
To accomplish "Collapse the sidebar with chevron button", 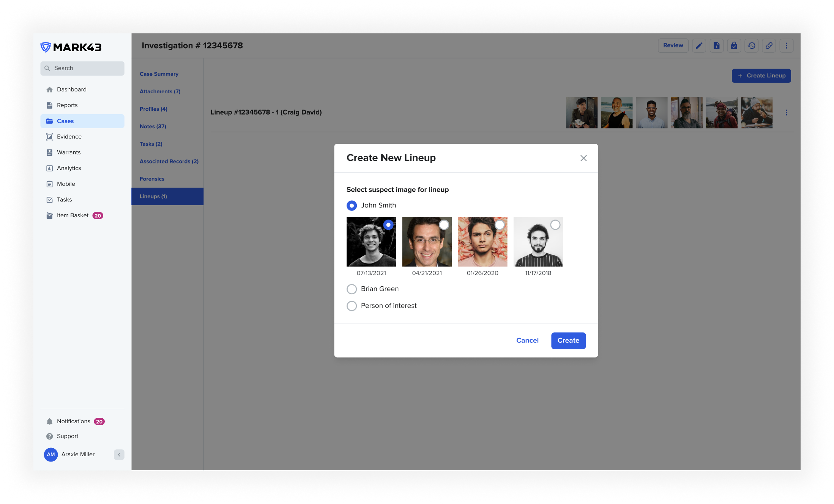I will [x=119, y=454].
